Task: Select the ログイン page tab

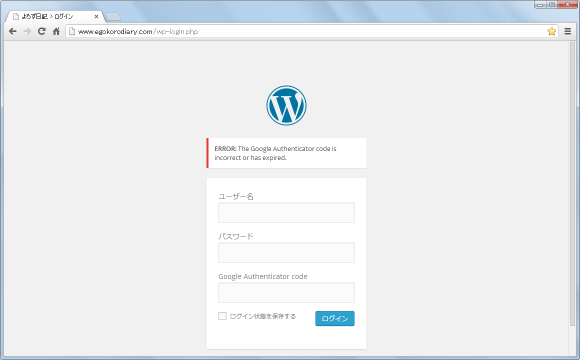Action: [x=54, y=17]
